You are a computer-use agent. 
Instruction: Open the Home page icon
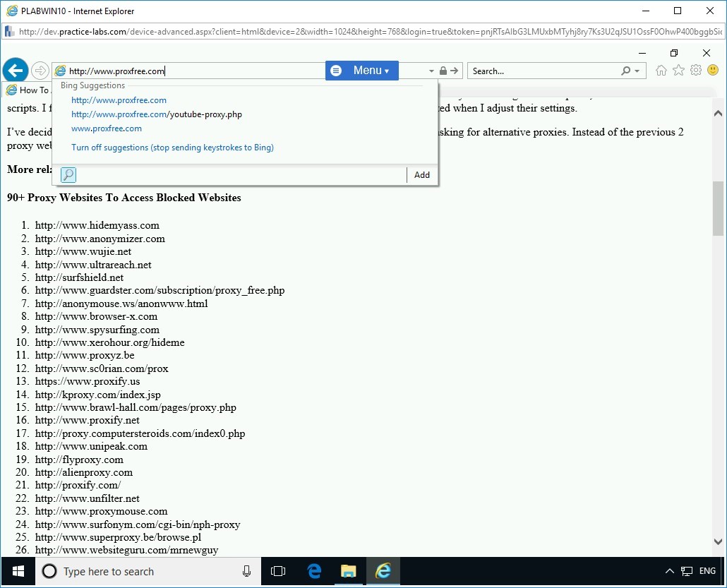pyautogui.click(x=661, y=71)
